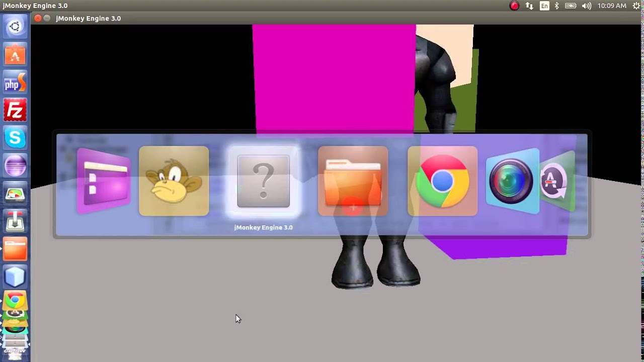Open the Bluetooth indicator menu
This screenshot has height=362, width=644.
tap(556, 6)
